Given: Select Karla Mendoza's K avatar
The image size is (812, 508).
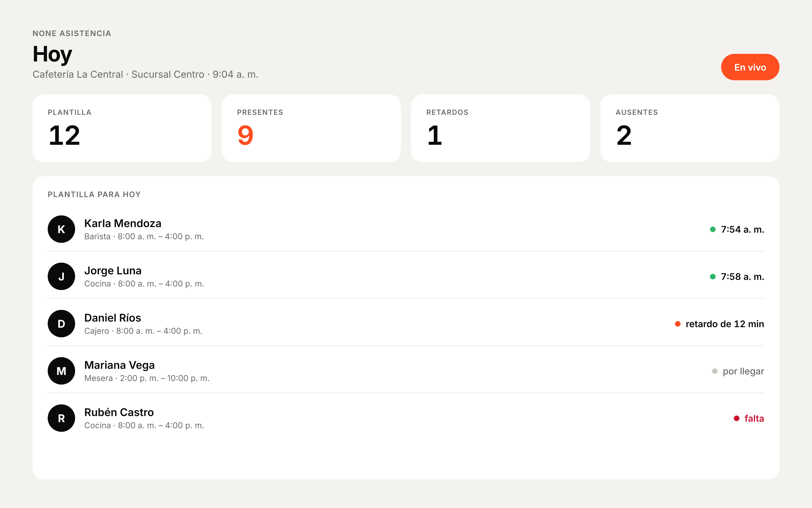Looking at the screenshot, I should point(61,229).
